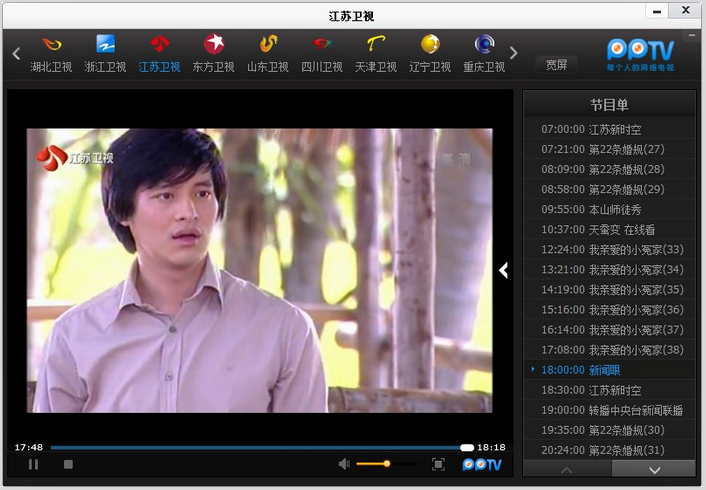The height and width of the screenshot is (490, 706).
Task: Toggle fullscreen mode
Action: coord(438,464)
